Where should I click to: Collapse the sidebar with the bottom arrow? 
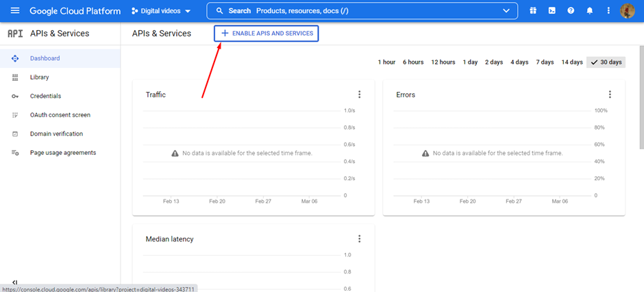tap(15, 282)
